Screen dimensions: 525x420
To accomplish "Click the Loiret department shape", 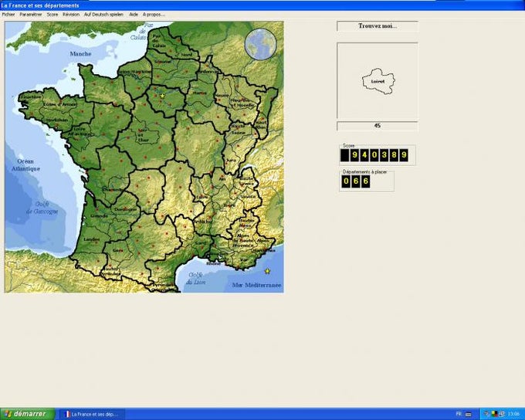I will [x=378, y=81].
